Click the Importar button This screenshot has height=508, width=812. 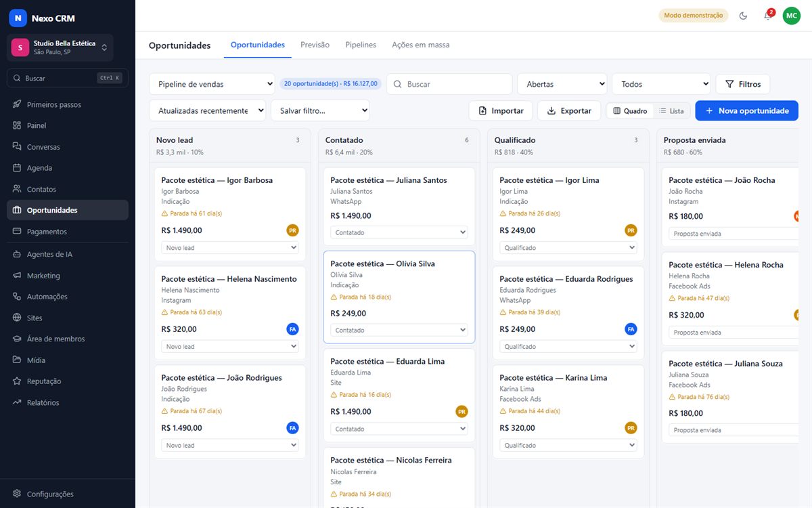(501, 110)
